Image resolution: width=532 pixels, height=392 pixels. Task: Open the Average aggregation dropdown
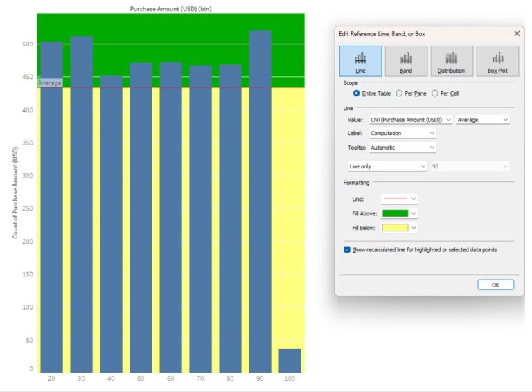coord(483,120)
